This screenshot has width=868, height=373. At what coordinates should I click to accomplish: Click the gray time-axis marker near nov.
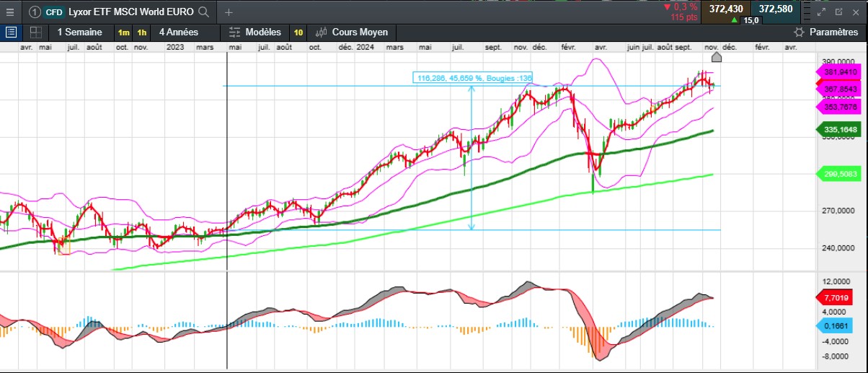point(717,57)
